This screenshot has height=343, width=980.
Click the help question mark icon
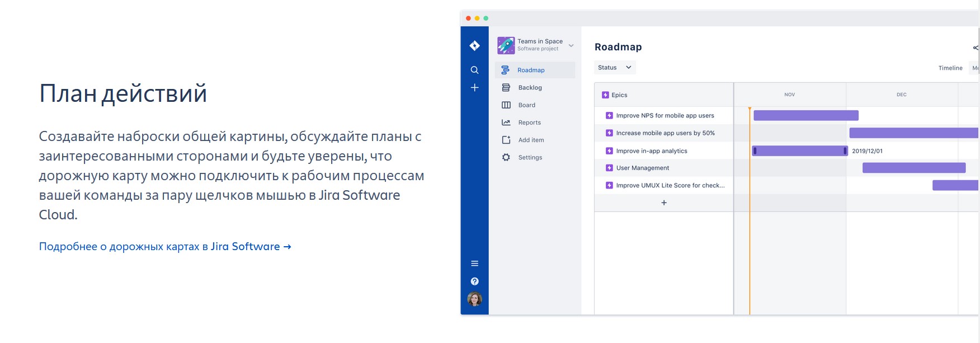point(474,281)
